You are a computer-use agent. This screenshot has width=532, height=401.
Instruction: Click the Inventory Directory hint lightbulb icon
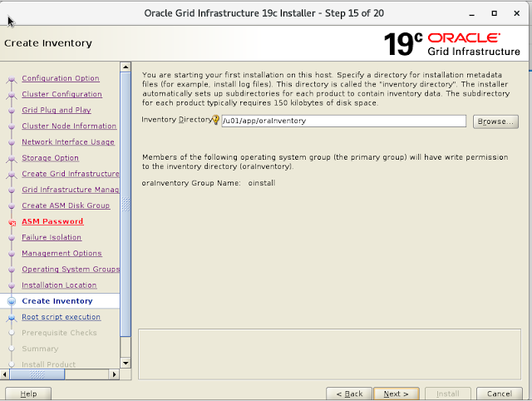pos(215,120)
